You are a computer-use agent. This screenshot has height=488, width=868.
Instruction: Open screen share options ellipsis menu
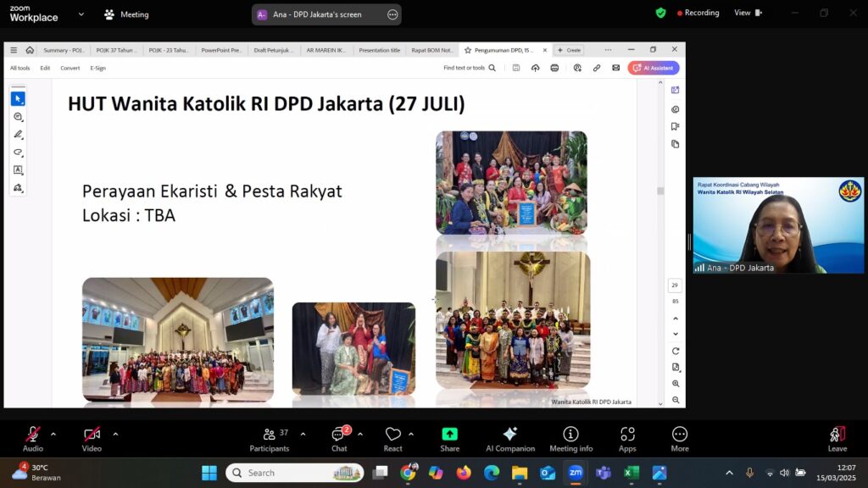[x=392, y=14]
